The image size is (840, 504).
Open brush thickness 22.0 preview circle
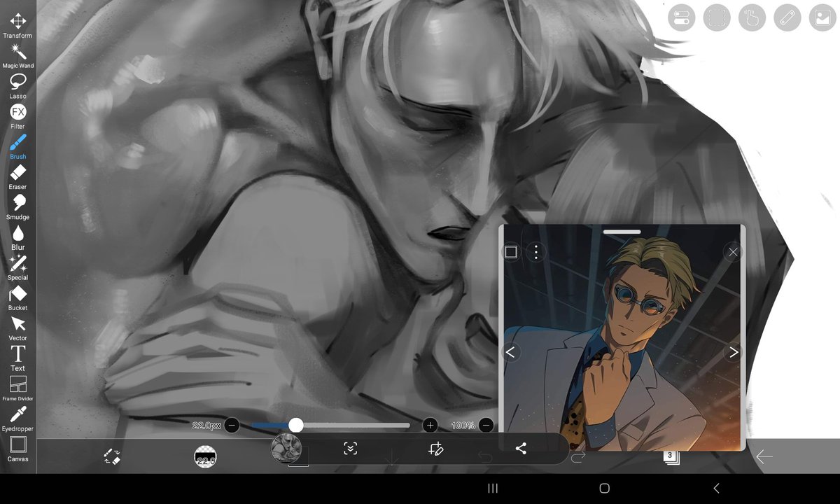(x=205, y=457)
